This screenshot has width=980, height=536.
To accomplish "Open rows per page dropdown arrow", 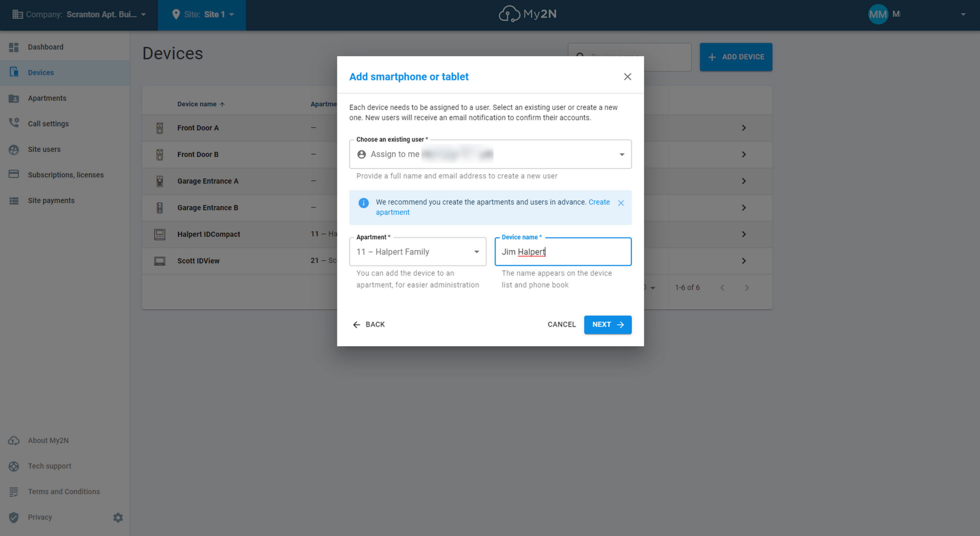I will (652, 288).
